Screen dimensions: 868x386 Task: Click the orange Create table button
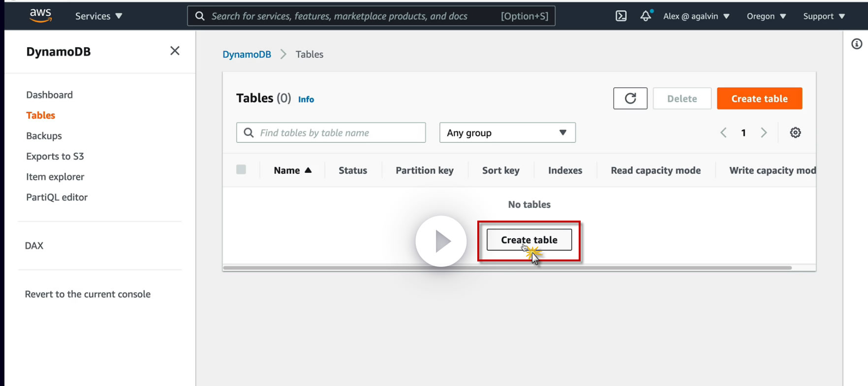coord(759,98)
